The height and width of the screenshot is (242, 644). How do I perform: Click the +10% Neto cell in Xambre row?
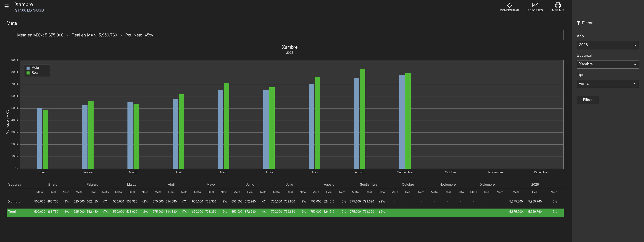tap(342, 202)
